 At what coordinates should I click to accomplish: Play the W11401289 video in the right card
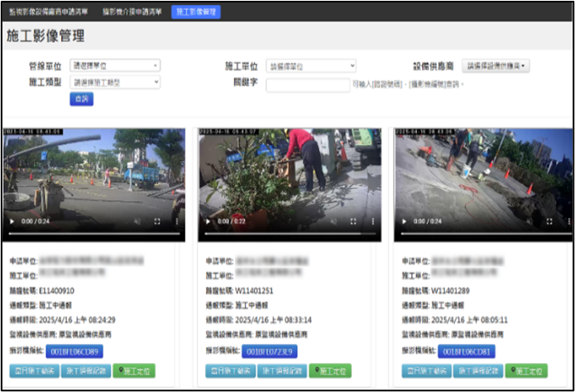click(402, 222)
